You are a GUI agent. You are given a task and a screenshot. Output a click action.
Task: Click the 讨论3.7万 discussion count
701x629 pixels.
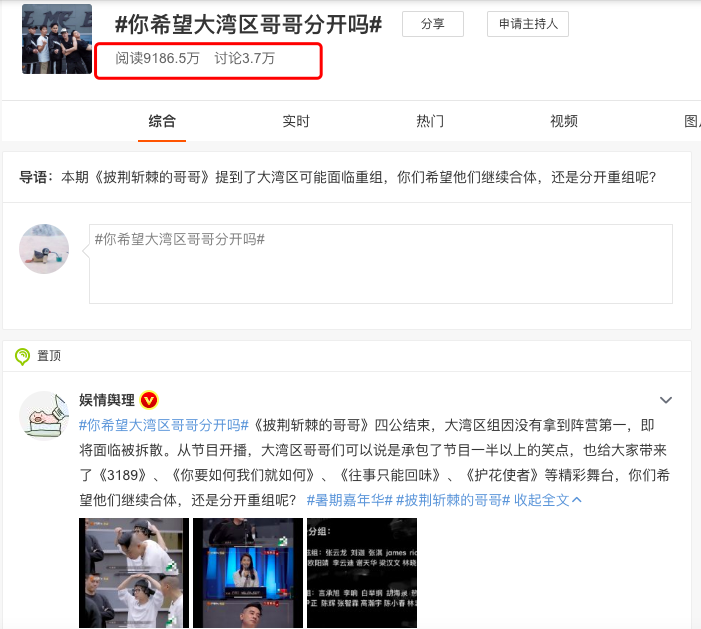245,58
